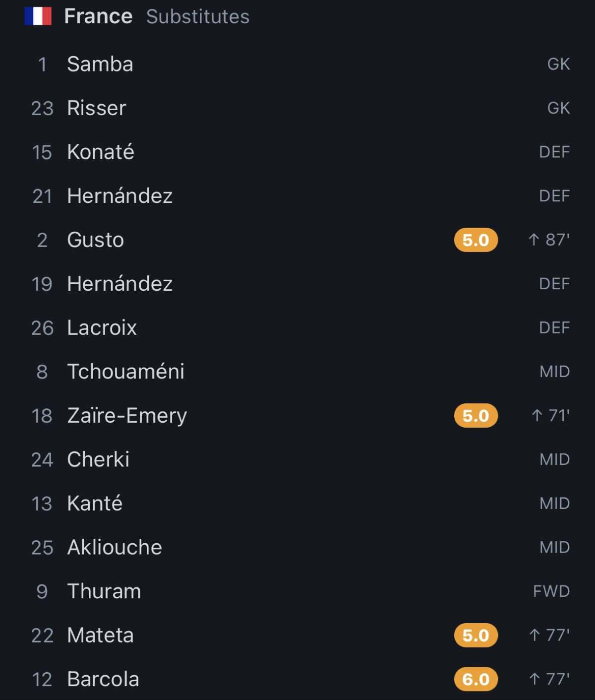Image resolution: width=595 pixels, height=700 pixels.
Task: Open the France team heading
Action: [x=98, y=16]
